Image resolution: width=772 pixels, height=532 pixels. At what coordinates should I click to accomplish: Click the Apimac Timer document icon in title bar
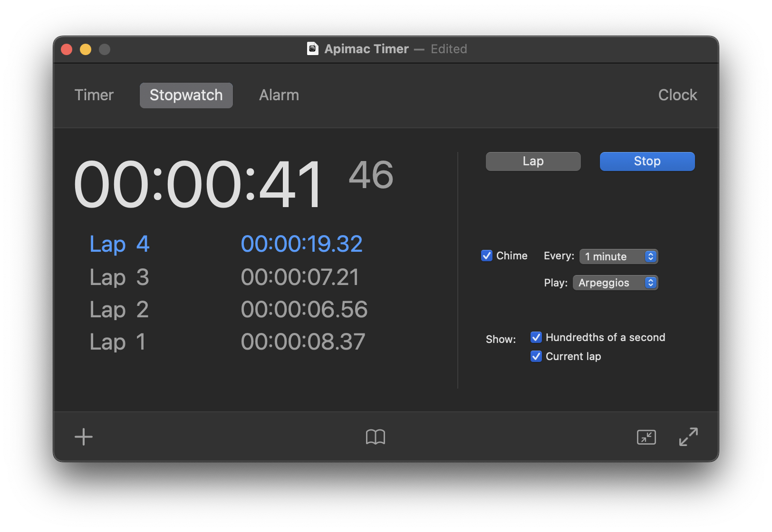tap(312, 49)
